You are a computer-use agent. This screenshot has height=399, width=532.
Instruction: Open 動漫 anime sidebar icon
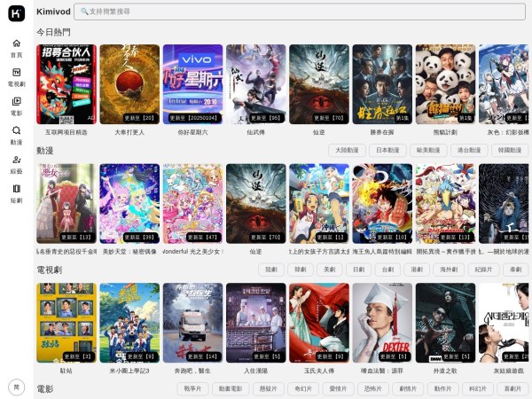coord(16,134)
